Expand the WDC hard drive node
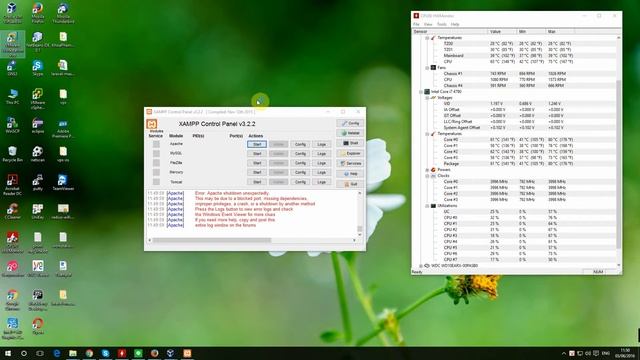Image resolution: width=640 pixels, height=360 pixels. (x=421, y=266)
